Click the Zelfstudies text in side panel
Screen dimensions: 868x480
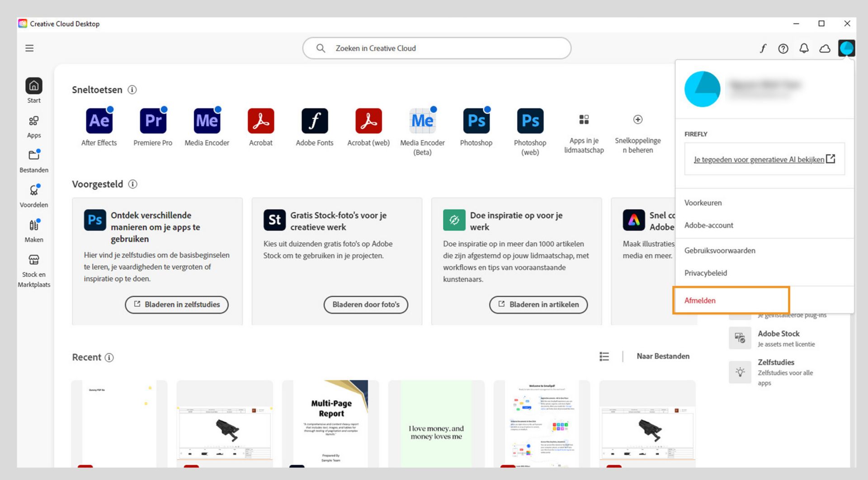point(776,362)
